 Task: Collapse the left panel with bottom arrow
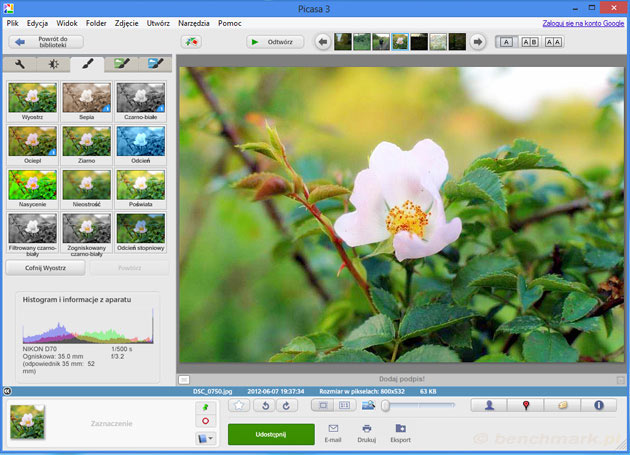[x=7, y=391]
